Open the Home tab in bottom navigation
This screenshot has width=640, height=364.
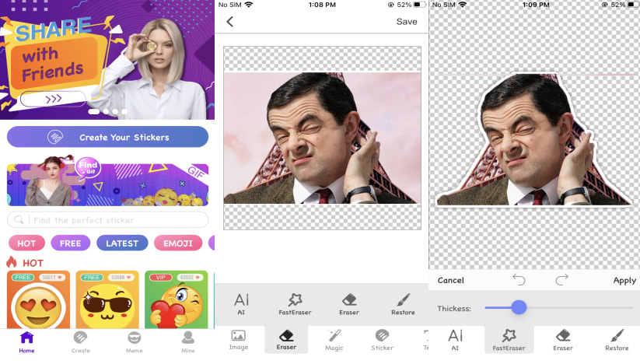pos(26,342)
